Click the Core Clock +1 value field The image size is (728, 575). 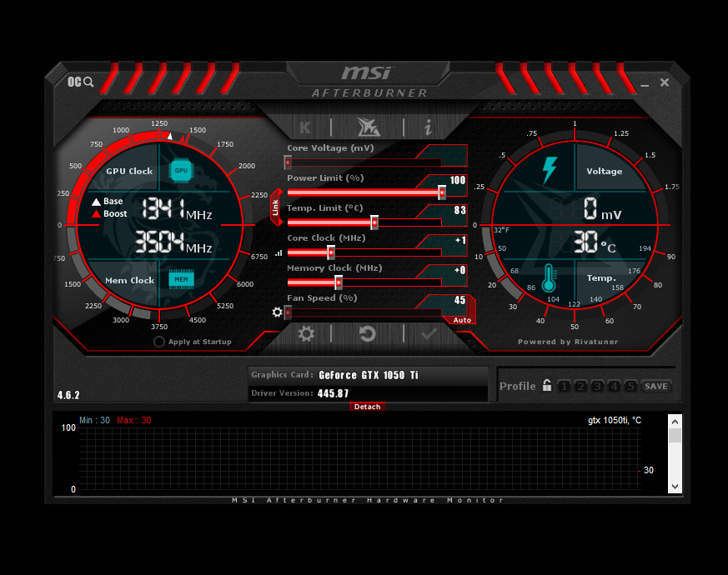pos(460,240)
